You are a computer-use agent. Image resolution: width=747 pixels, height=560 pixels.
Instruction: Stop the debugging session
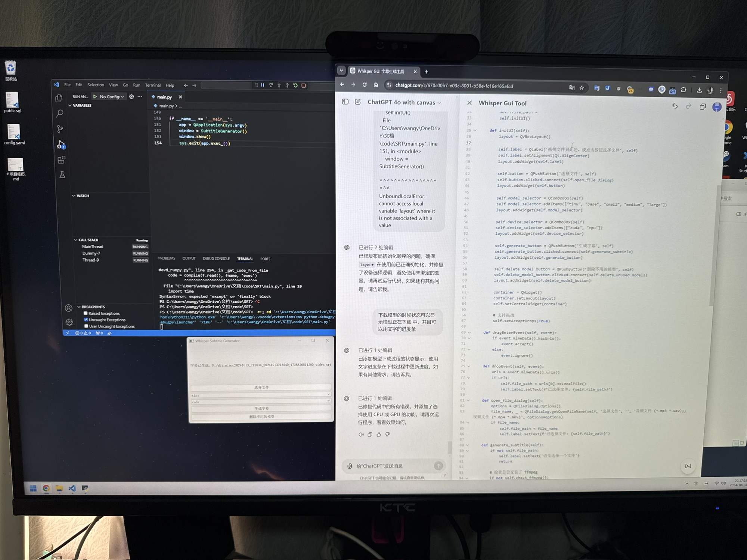click(x=304, y=85)
